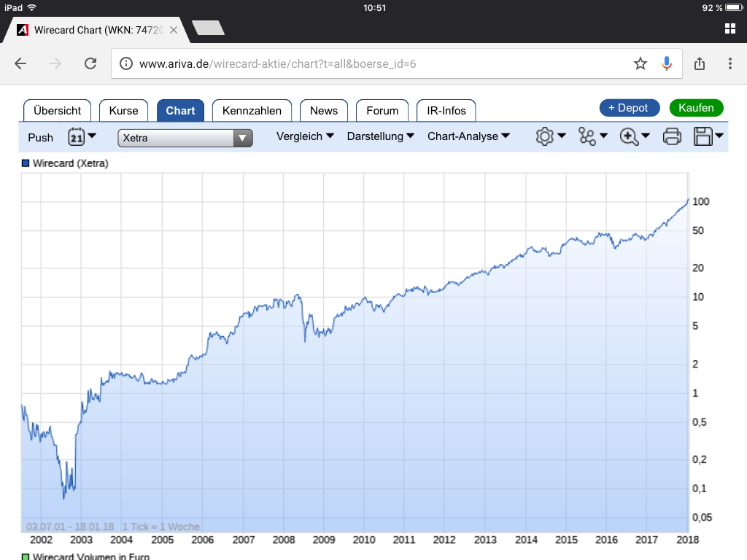Expand the Darstellung menu
The height and width of the screenshot is (560, 747).
(x=380, y=136)
